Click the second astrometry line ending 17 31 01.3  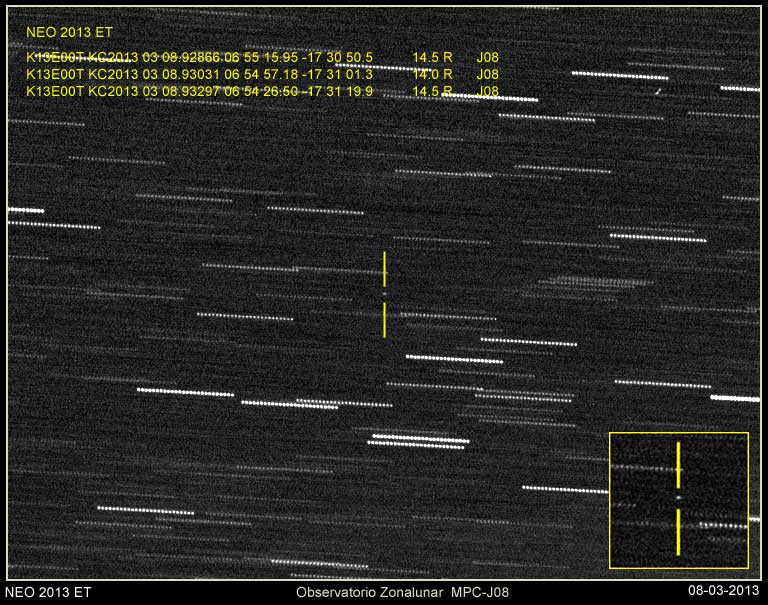(x=200, y=74)
